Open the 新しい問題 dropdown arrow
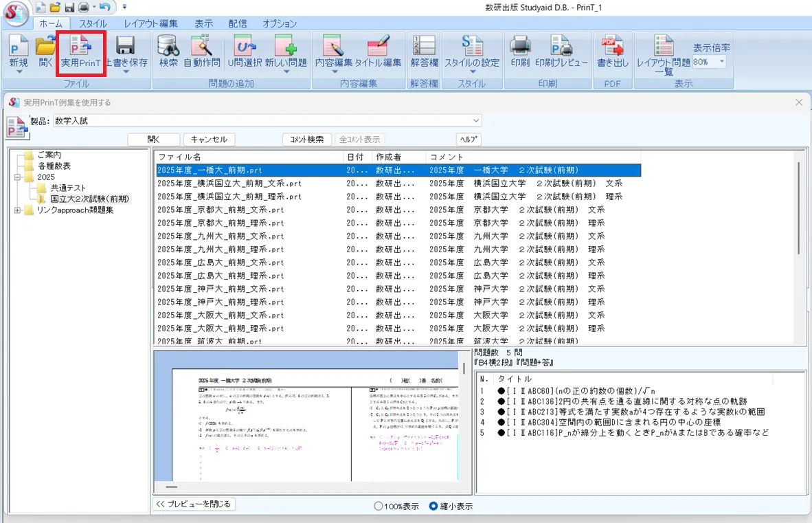Viewport: 812px width, 523px height. (286, 71)
